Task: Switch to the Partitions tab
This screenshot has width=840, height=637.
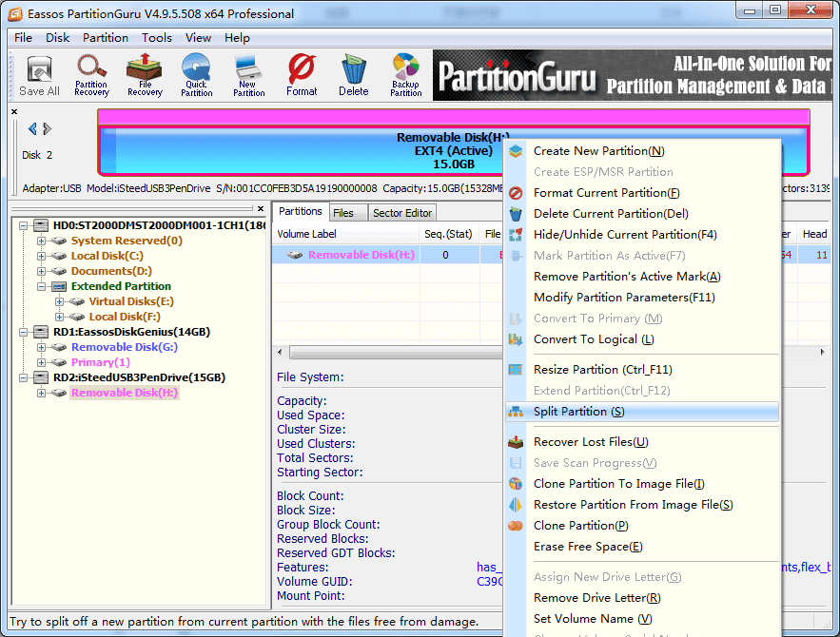Action: pos(300,211)
